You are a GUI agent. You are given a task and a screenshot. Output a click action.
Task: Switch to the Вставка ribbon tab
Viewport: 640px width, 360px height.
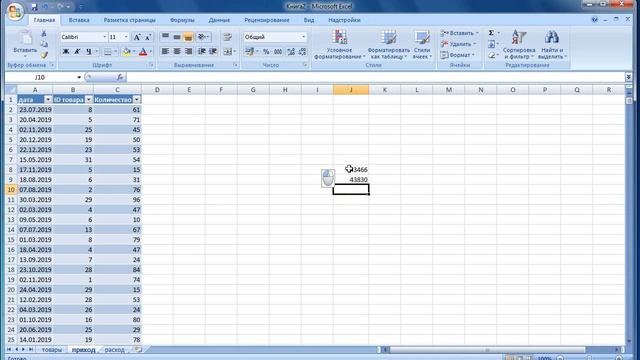click(x=79, y=20)
